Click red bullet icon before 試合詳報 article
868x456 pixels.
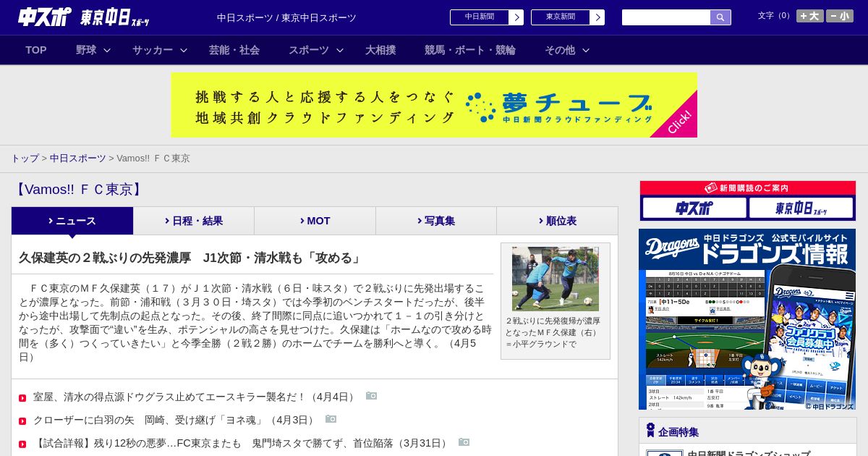coord(22,444)
